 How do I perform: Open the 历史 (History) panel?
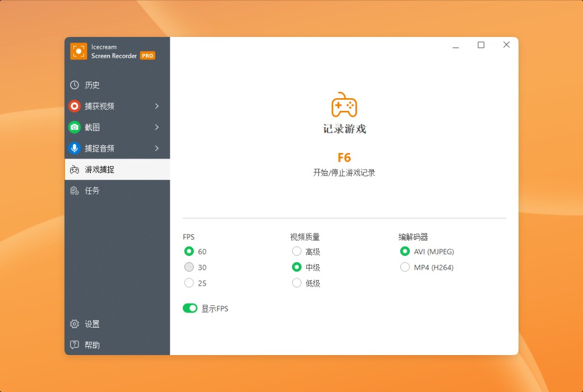(93, 85)
